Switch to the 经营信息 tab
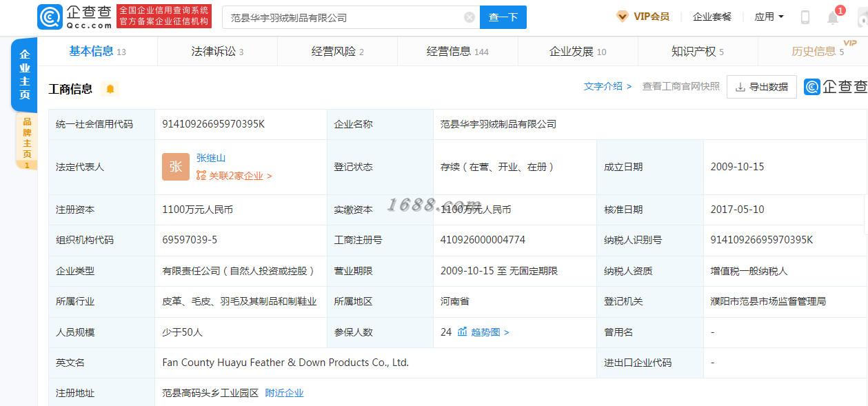 pos(457,51)
